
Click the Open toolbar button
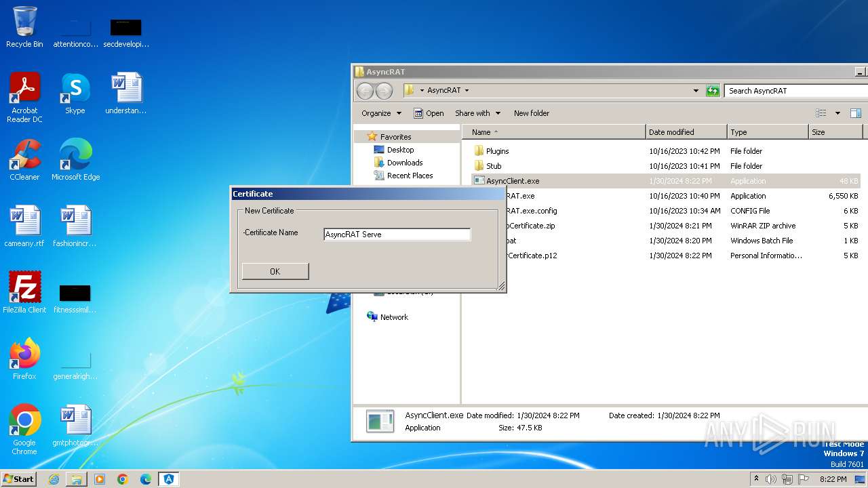pyautogui.click(x=429, y=113)
